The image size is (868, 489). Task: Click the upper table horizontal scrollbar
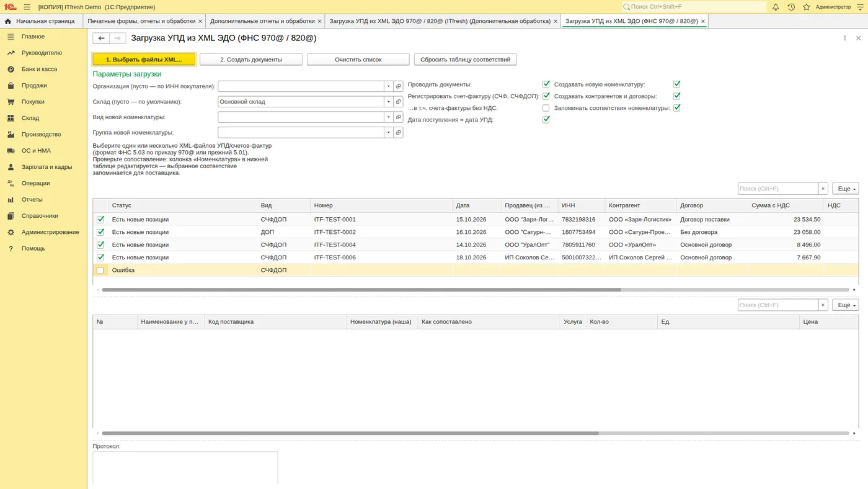click(x=361, y=290)
